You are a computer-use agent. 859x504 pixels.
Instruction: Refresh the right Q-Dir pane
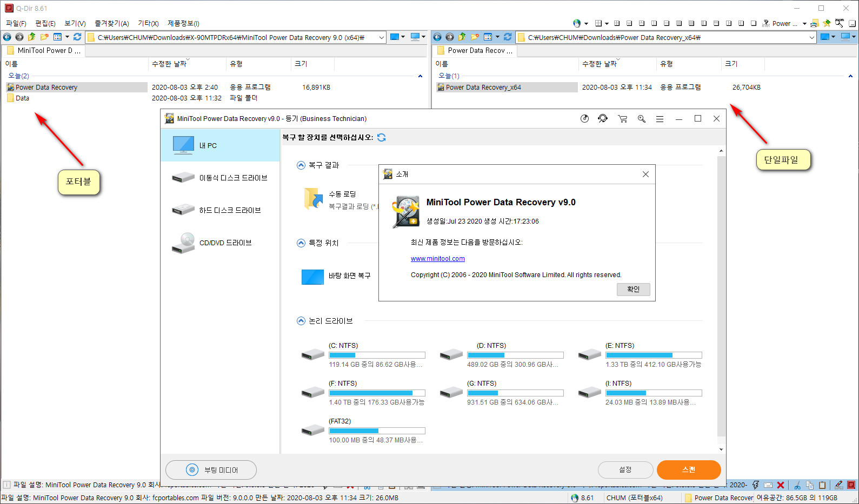pos(508,37)
